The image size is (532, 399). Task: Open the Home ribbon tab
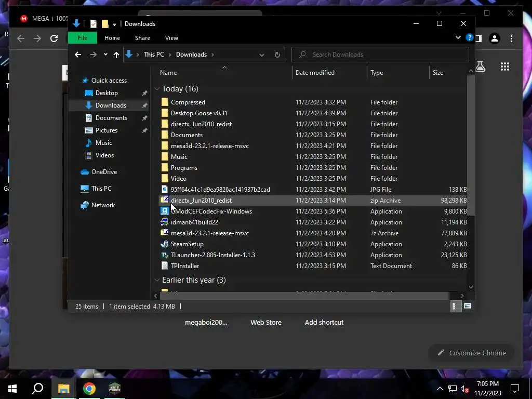tap(112, 37)
